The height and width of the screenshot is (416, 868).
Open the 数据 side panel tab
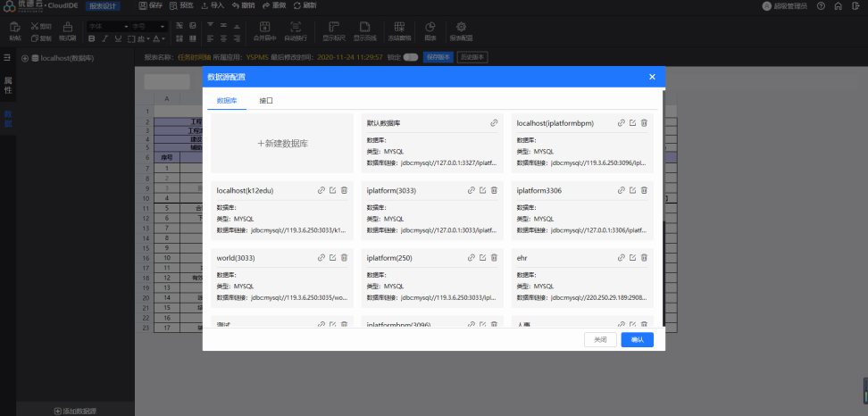click(8, 119)
